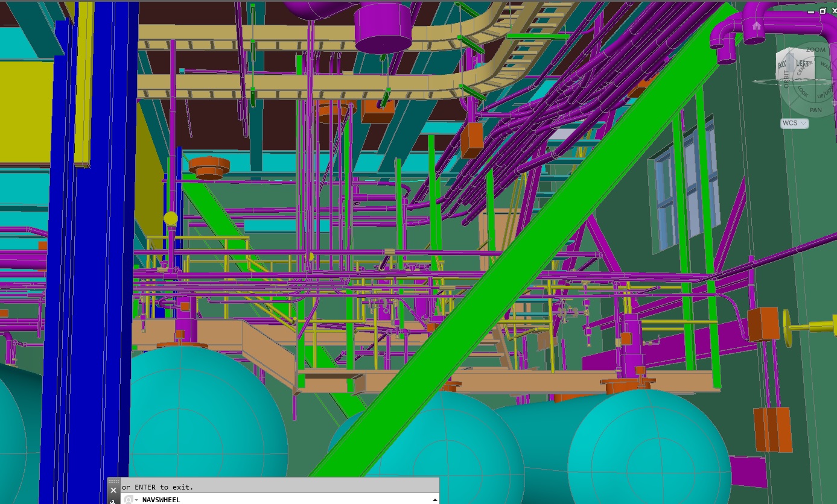
Task: Click the LEFT face of the ViewCube
Action: click(802, 63)
